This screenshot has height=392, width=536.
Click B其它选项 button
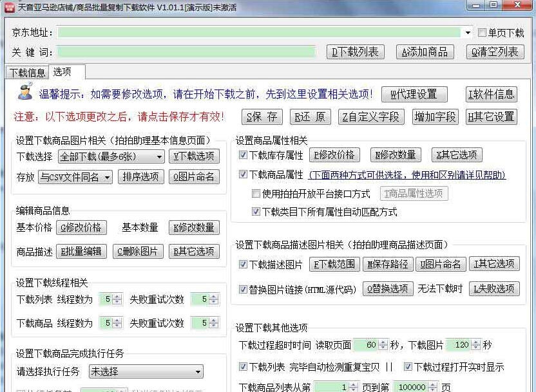194,251
